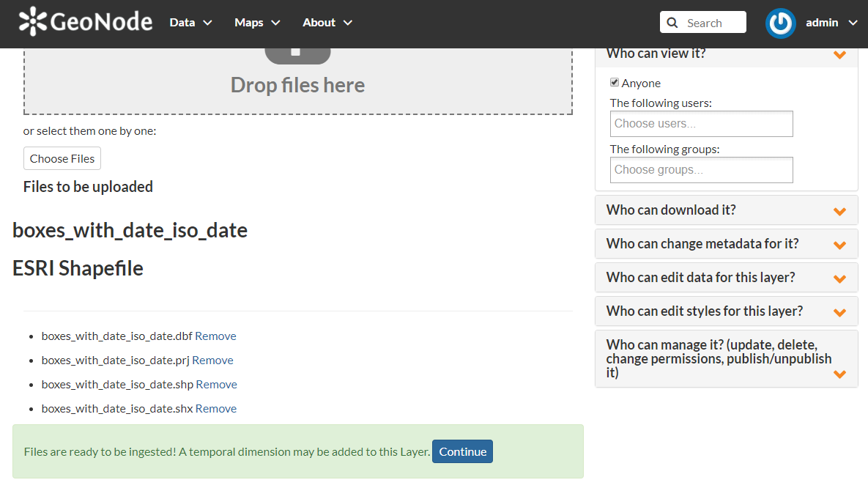The height and width of the screenshot is (488, 868).
Task: Expand 'Who can download it?' section
Action: click(x=725, y=210)
